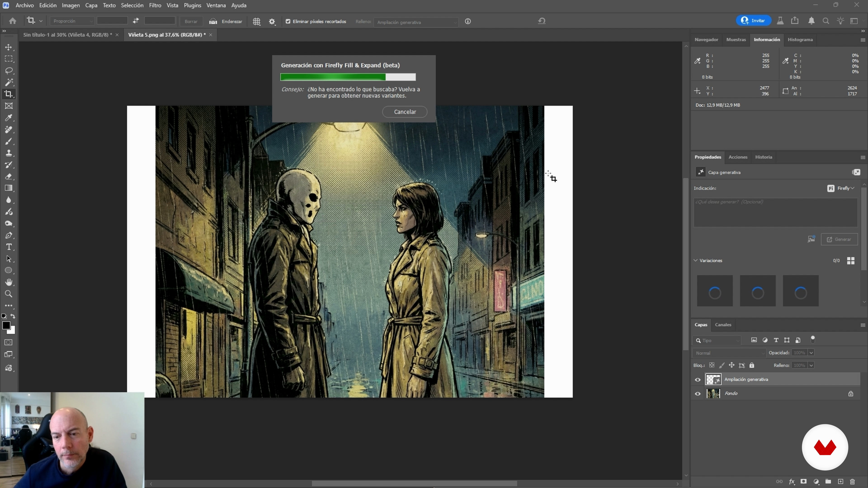Screen dimensions: 868x488
Task: Open the Plugins menu
Action: (192, 5)
